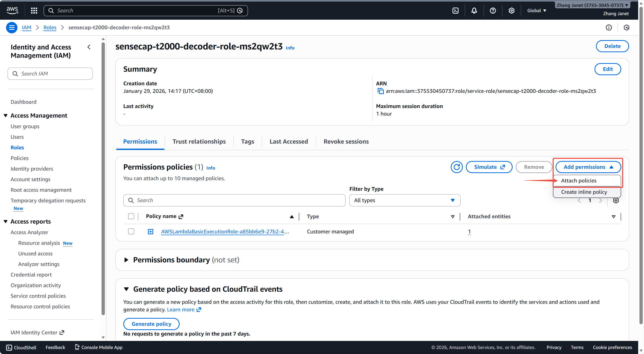
Task: Refresh the permissions policies list
Action: [457, 167]
